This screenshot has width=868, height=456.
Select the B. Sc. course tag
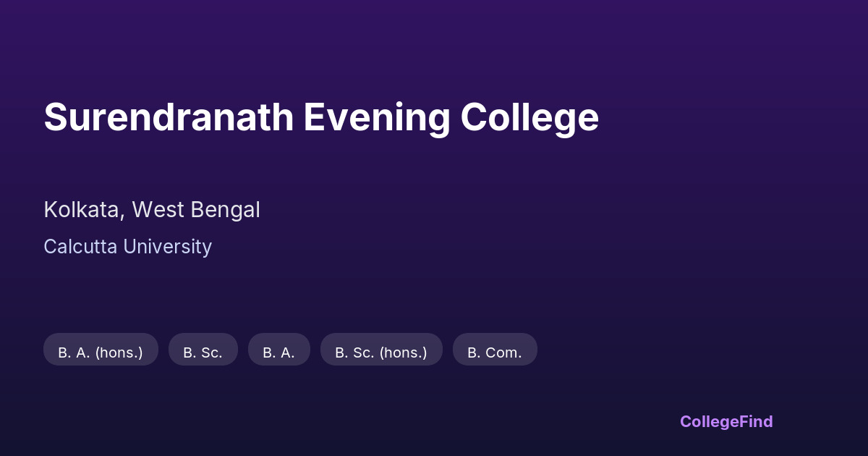203,352
